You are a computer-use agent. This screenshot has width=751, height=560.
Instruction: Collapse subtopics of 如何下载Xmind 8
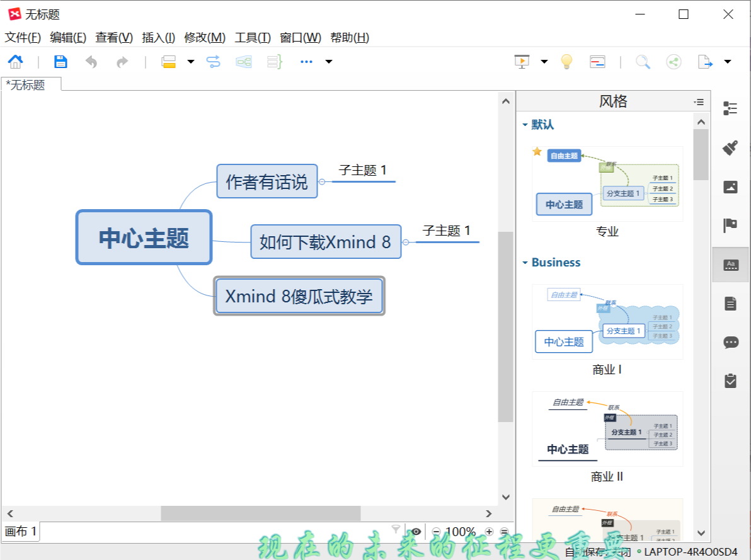tap(406, 242)
